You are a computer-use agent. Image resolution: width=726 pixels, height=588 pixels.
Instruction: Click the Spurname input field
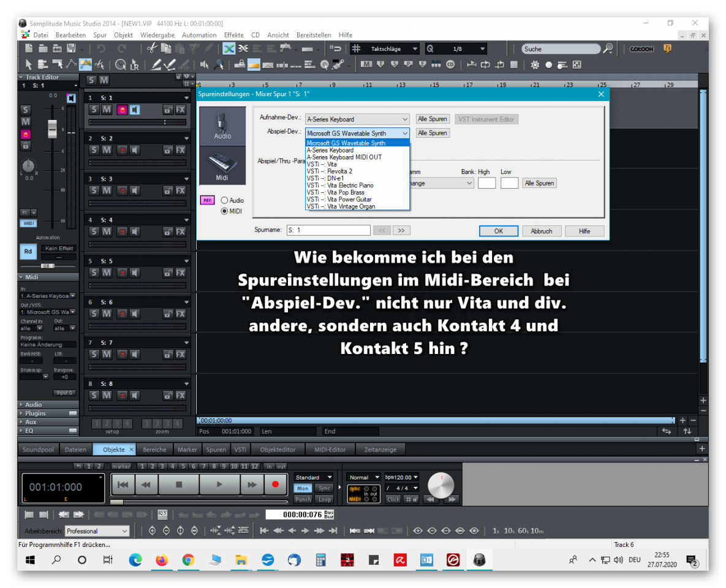(x=329, y=230)
